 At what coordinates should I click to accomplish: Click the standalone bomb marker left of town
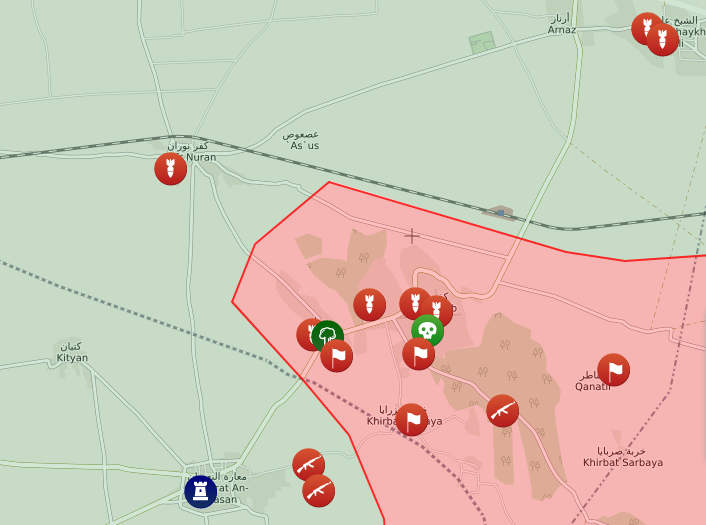point(369,305)
